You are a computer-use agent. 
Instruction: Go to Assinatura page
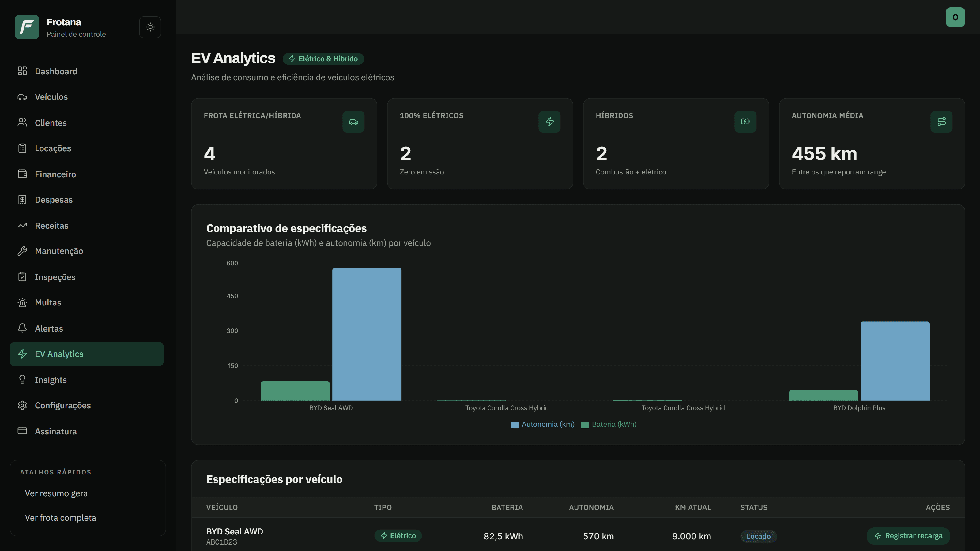[x=87, y=431]
